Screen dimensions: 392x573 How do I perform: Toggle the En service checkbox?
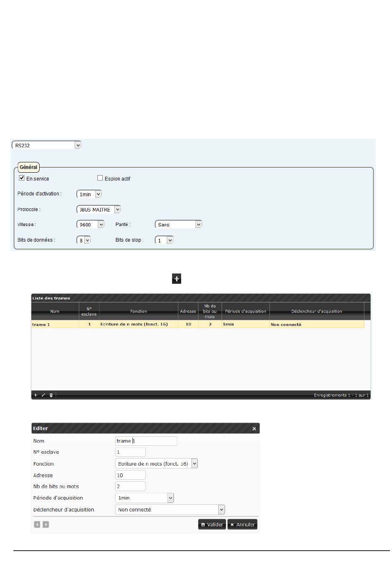point(22,178)
